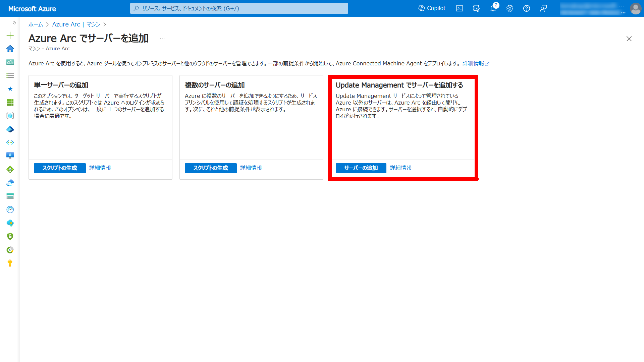Click the サーバーの追加 button
Viewport: 644px width, 362px height.
click(361, 168)
